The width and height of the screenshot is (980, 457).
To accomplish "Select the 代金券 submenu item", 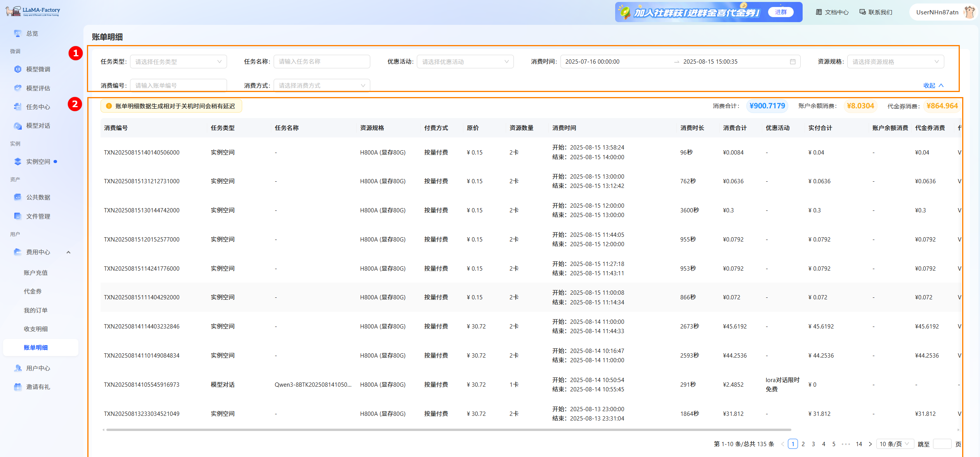I will [x=33, y=291].
